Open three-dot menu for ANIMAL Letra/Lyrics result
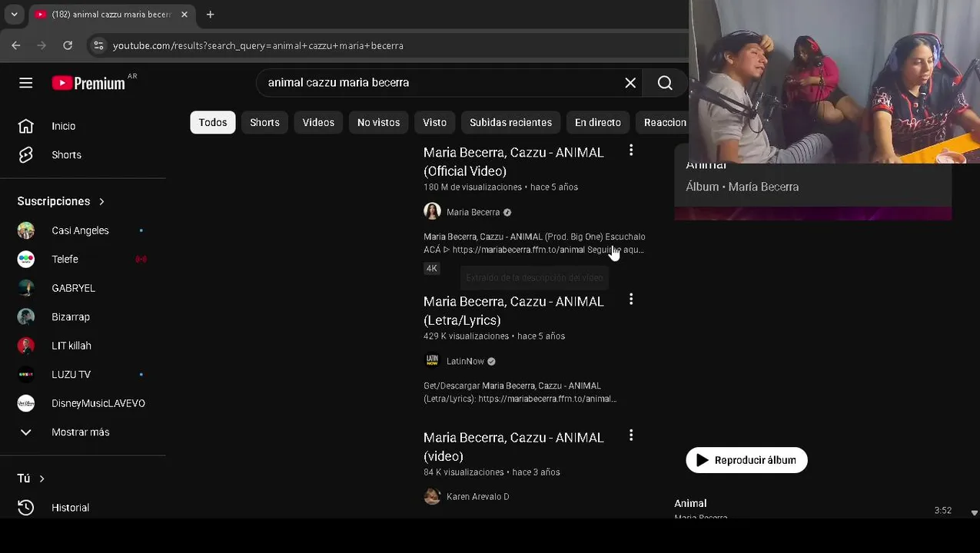 631,300
